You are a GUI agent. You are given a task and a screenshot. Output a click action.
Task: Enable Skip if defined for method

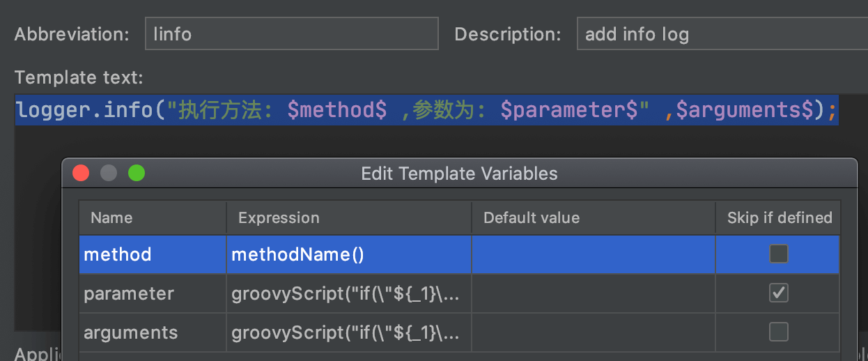tap(778, 254)
